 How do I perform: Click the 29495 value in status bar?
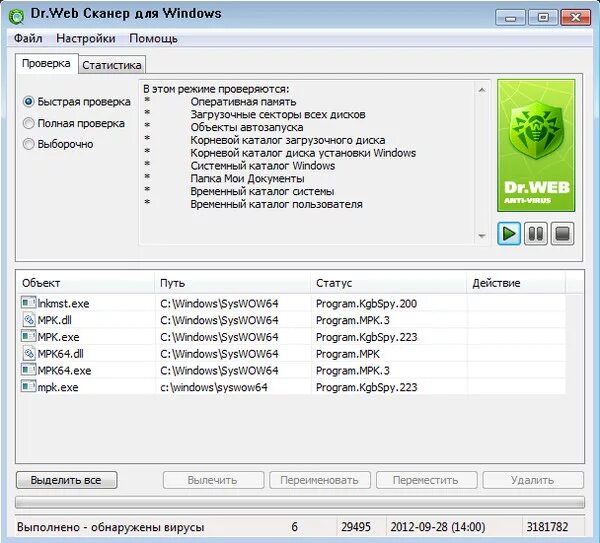pyautogui.click(x=356, y=527)
